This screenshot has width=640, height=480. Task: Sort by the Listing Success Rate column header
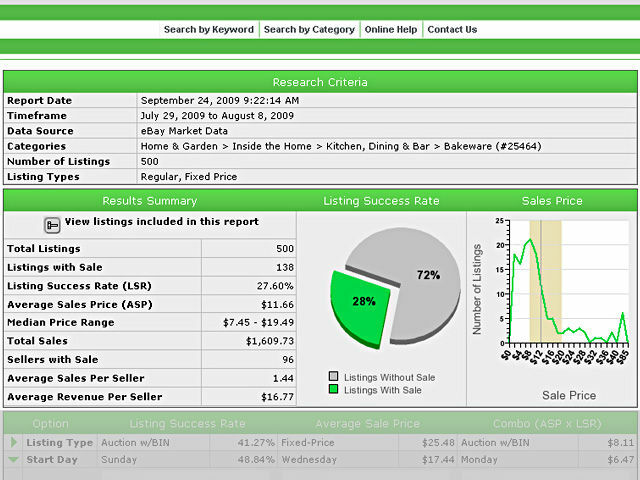click(x=187, y=424)
